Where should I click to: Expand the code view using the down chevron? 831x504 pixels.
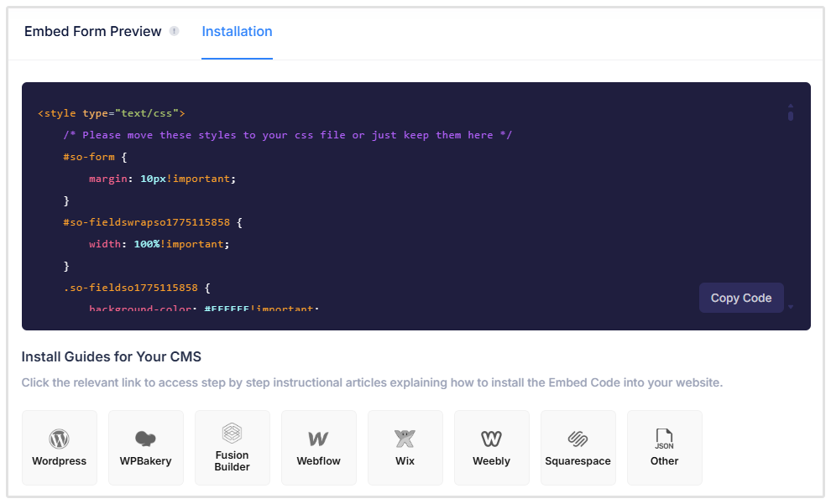click(x=790, y=307)
